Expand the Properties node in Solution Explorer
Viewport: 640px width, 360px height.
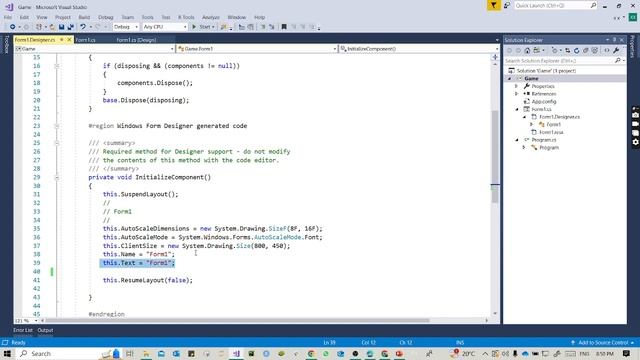[x=516, y=86]
